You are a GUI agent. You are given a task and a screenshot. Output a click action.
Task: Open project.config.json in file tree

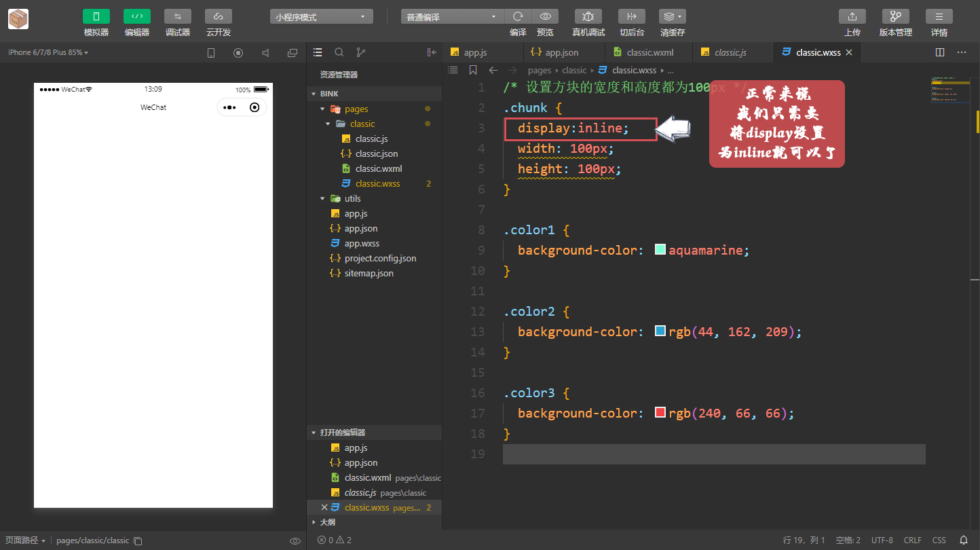coord(380,258)
